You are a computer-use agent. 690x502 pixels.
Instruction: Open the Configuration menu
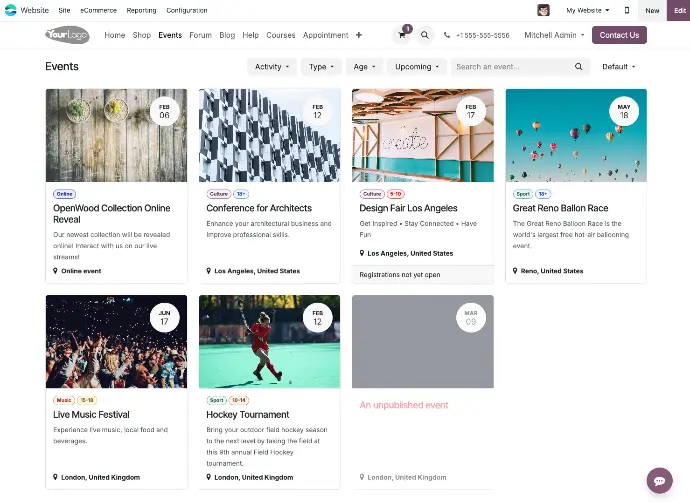pyautogui.click(x=187, y=10)
